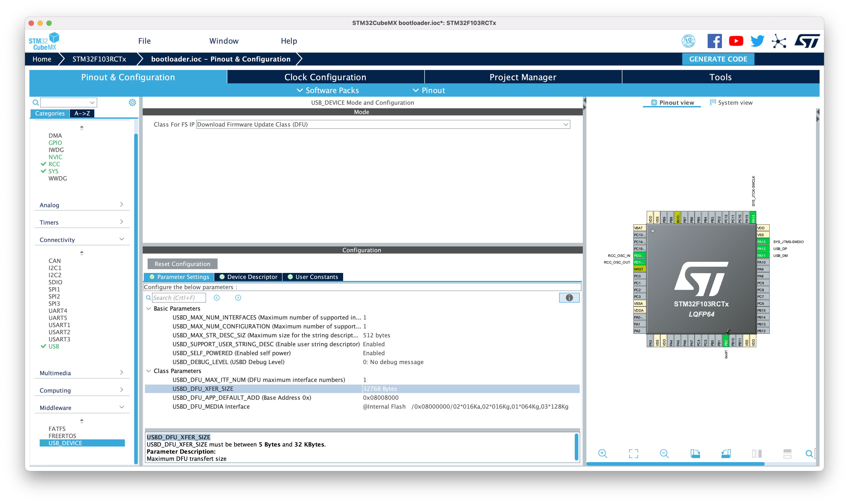
Task: Rotate the chip view clockwise
Action: [695, 453]
